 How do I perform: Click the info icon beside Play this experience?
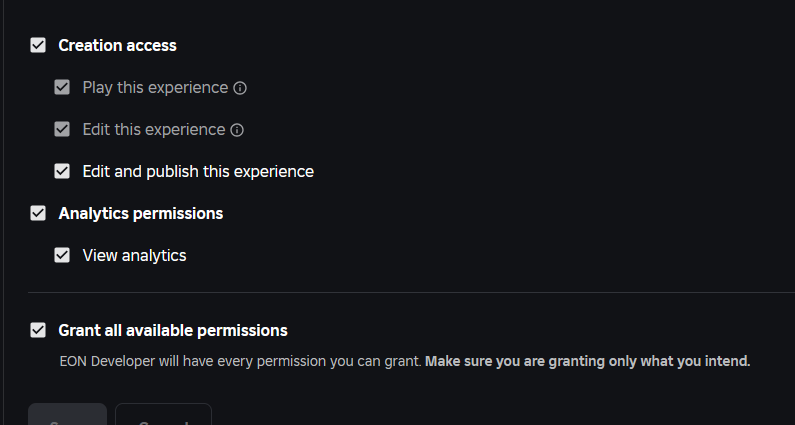tap(240, 88)
